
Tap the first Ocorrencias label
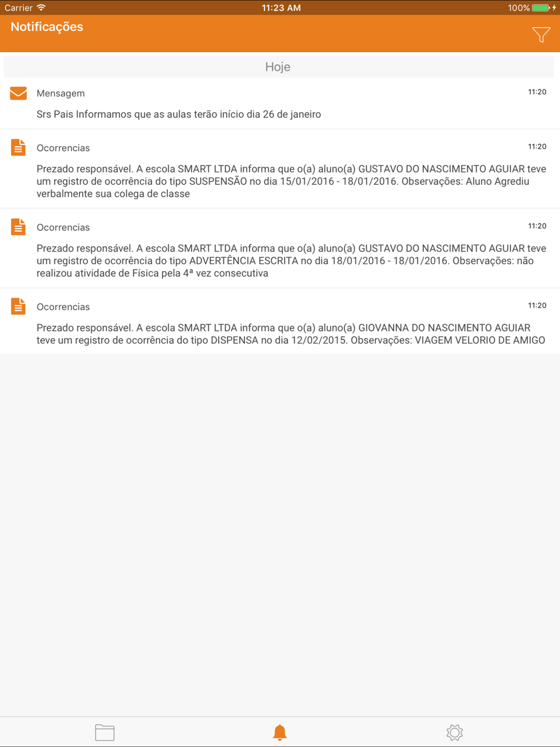(x=63, y=148)
